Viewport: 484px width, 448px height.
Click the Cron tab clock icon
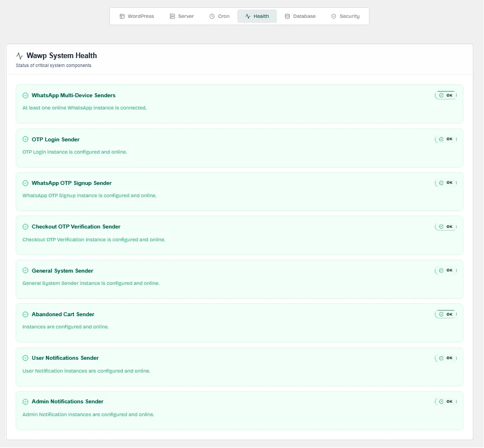point(212,16)
